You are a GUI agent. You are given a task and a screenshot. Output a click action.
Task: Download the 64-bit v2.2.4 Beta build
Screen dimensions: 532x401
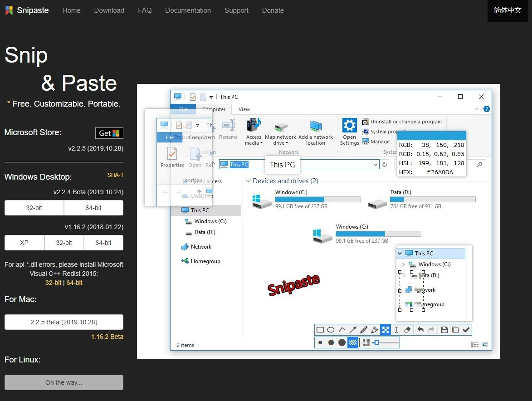pos(93,208)
